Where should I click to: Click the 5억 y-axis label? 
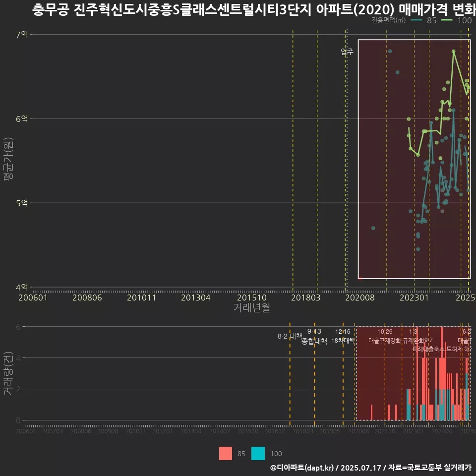(22, 203)
